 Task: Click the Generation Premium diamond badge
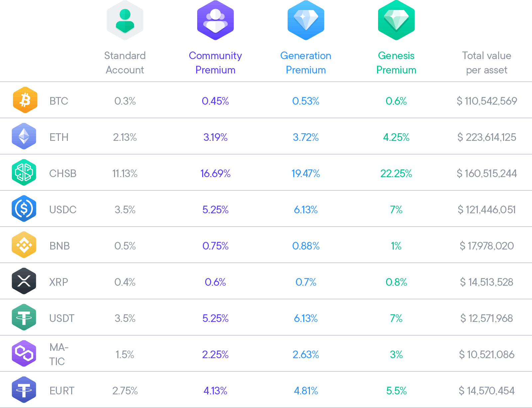(x=306, y=21)
